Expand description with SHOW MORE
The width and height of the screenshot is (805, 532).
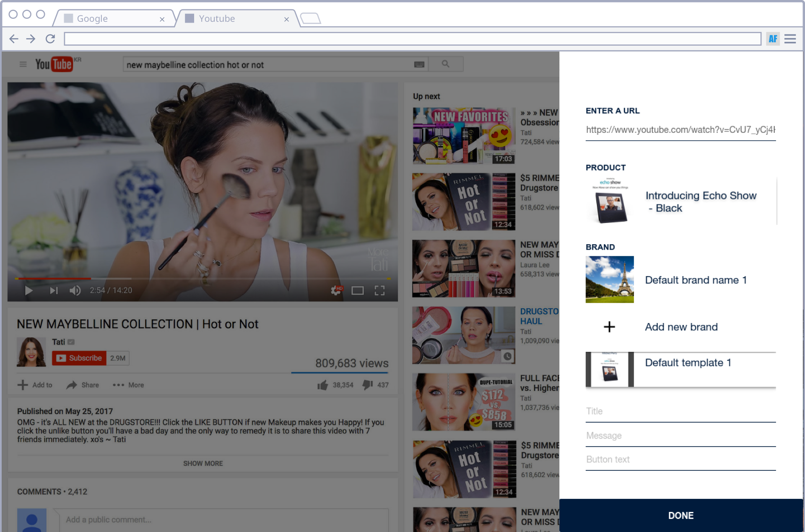point(203,463)
